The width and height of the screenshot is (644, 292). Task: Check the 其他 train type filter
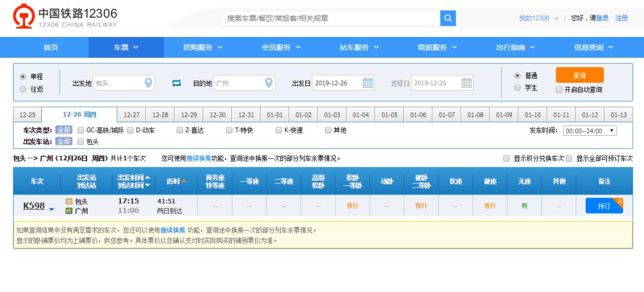click(x=328, y=130)
